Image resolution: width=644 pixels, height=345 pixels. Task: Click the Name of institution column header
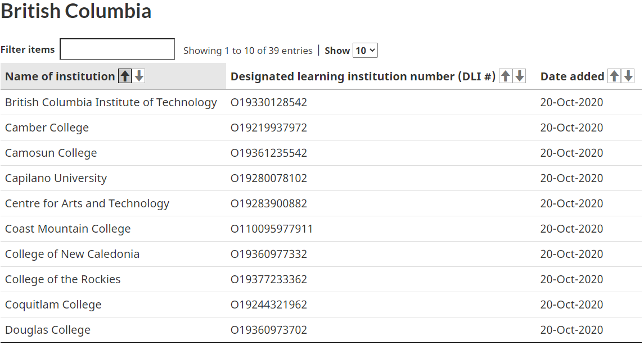click(x=60, y=76)
